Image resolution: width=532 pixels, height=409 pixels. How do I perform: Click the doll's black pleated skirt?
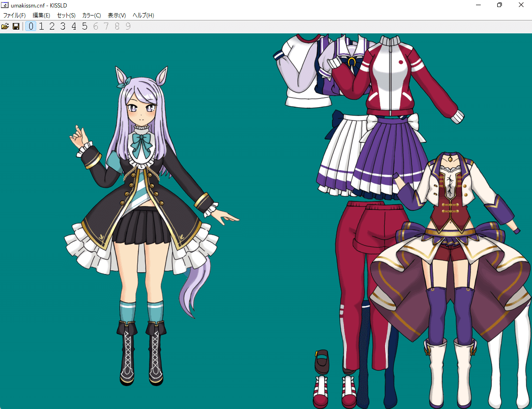point(142,227)
